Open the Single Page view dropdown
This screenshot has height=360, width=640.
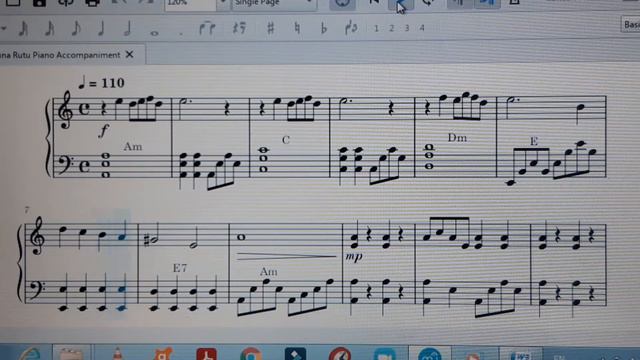pyautogui.click(x=274, y=3)
